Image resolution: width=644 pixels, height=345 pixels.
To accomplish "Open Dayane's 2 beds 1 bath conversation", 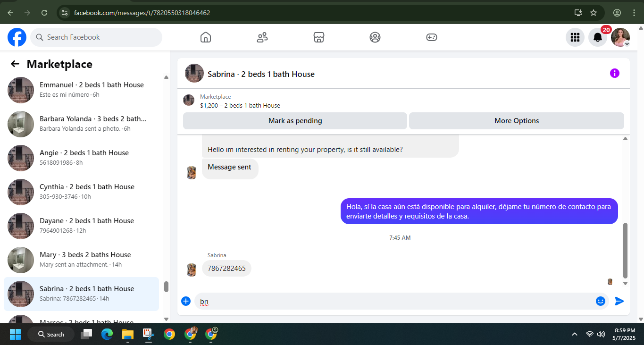I will click(81, 226).
